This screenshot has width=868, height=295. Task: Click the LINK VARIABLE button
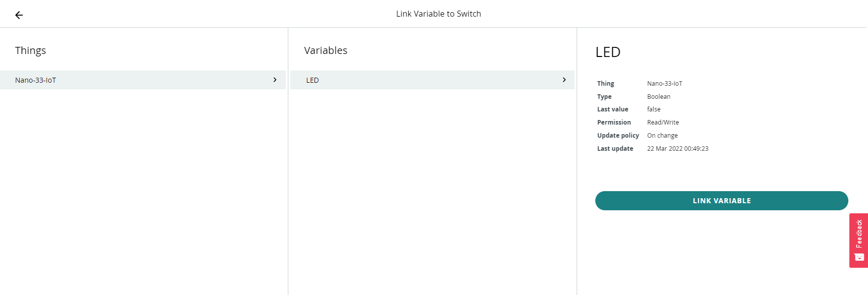coord(721,201)
